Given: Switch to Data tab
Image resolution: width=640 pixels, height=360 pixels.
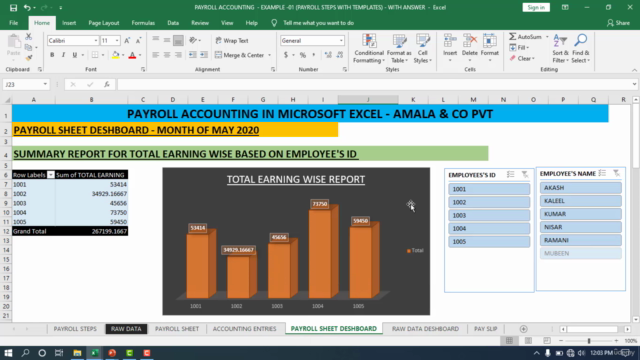Looking at the screenshot, I should (x=173, y=23).
